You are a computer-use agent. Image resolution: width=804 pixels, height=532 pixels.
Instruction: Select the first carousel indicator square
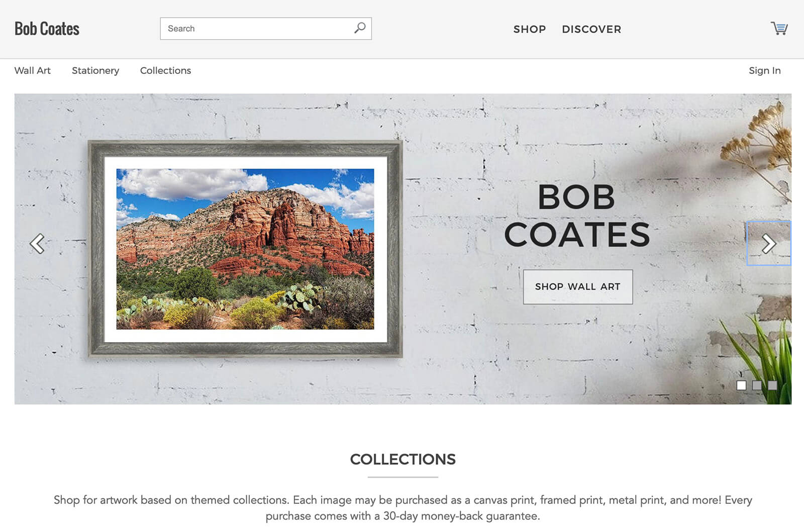click(741, 385)
